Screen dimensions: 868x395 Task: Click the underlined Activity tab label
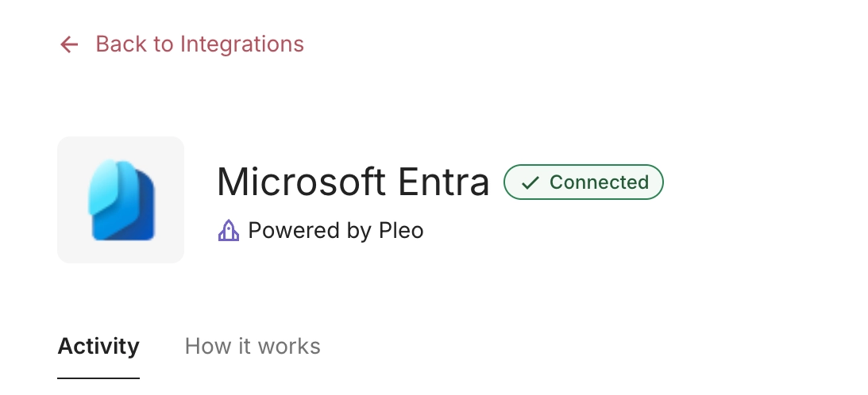tap(98, 347)
